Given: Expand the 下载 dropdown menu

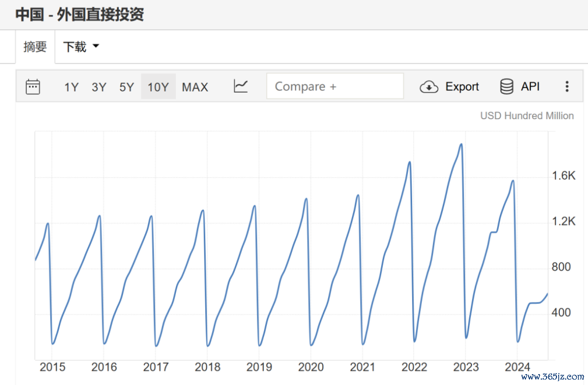Looking at the screenshot, I should 81,46.
